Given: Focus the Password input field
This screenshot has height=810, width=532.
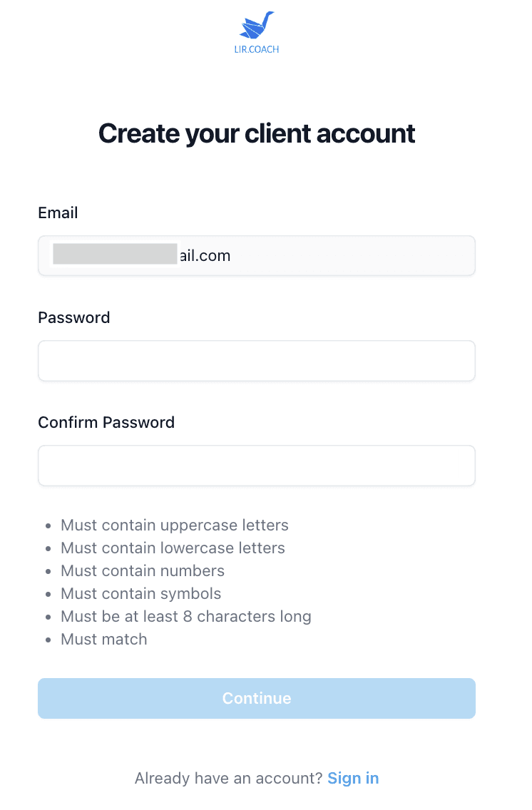Looking at the screenshot, I should (x=257, y=361).
